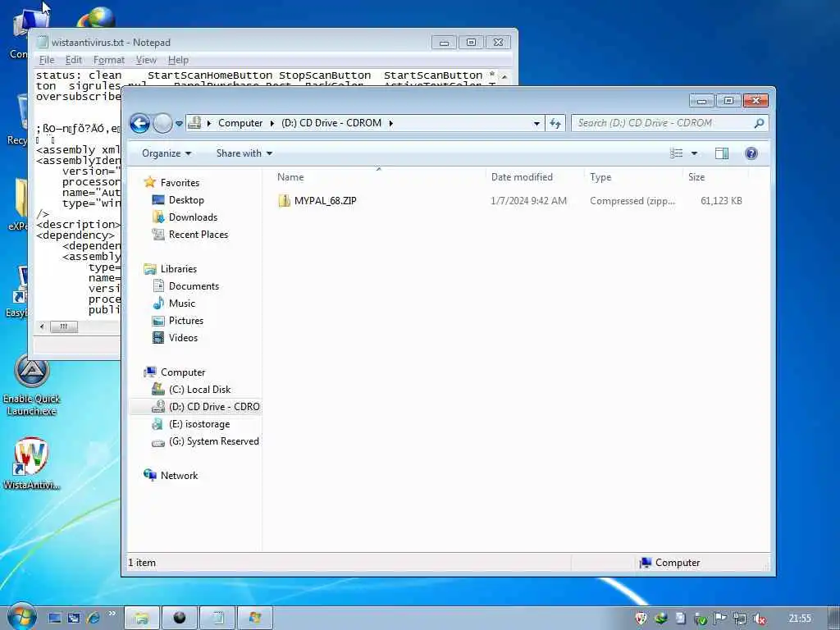The width and height of the screenshot is (840, 630).
Task: Select Libraries in navigation pane
Action: point(178,269)
